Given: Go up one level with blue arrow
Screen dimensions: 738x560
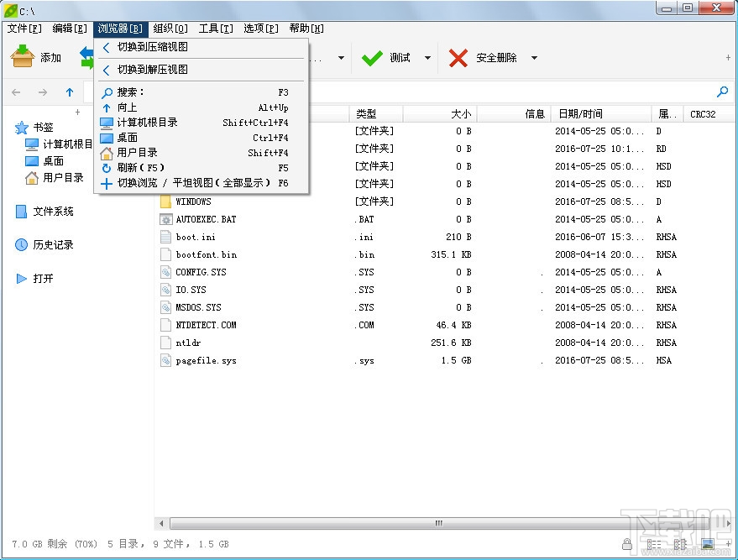Looking at the screenshot, I should coord(70,92).
